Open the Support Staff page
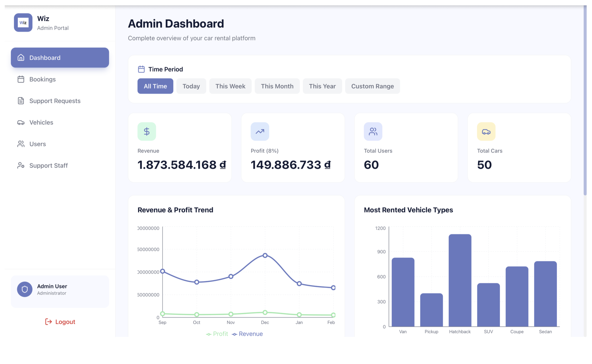 60,165
